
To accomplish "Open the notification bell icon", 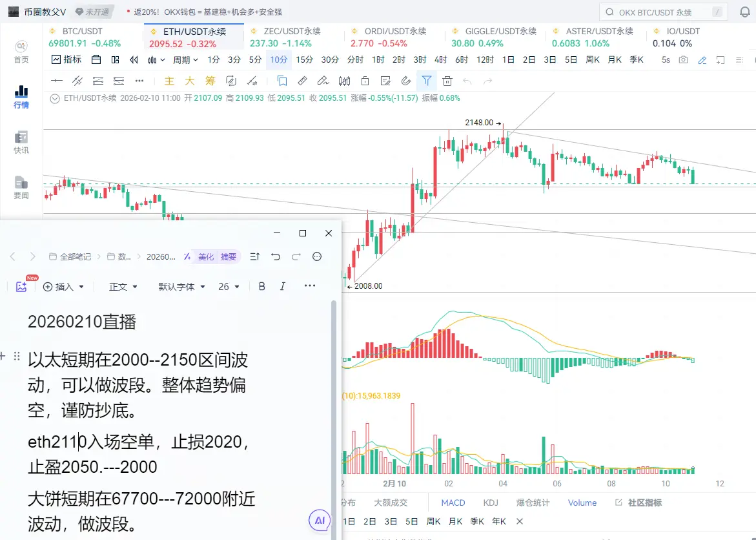I will 745,12.
